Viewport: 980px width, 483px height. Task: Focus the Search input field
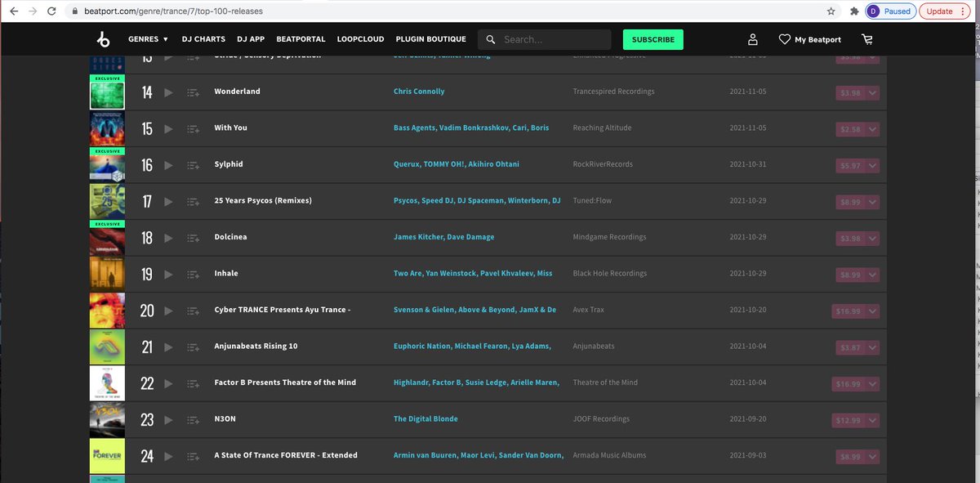coord(555,39)
